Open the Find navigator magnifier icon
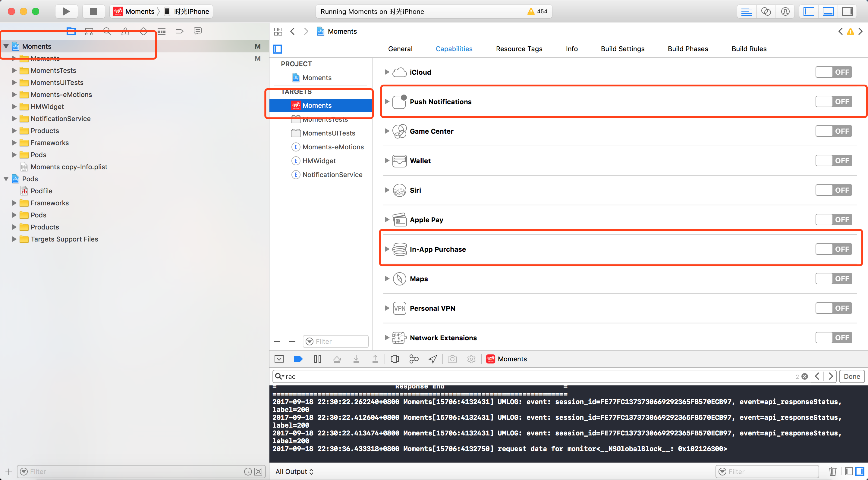The width and height of the screenshot is (868, 480). (107, 31)
